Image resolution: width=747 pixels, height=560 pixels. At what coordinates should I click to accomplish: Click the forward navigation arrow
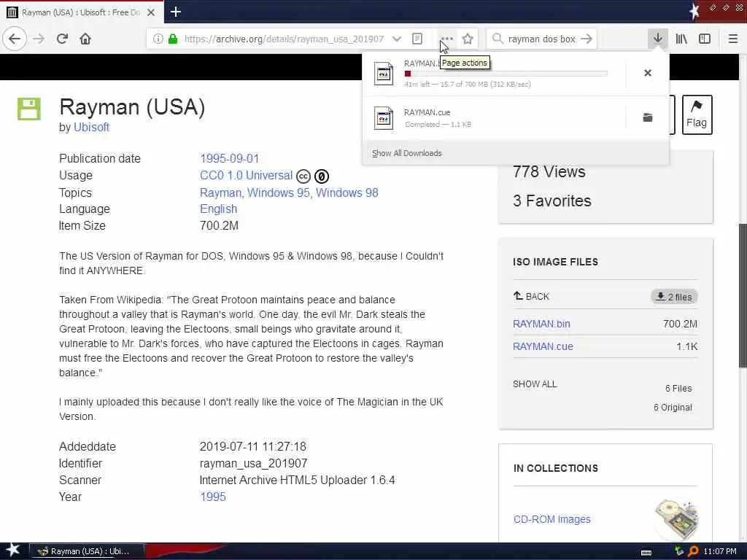39,39
